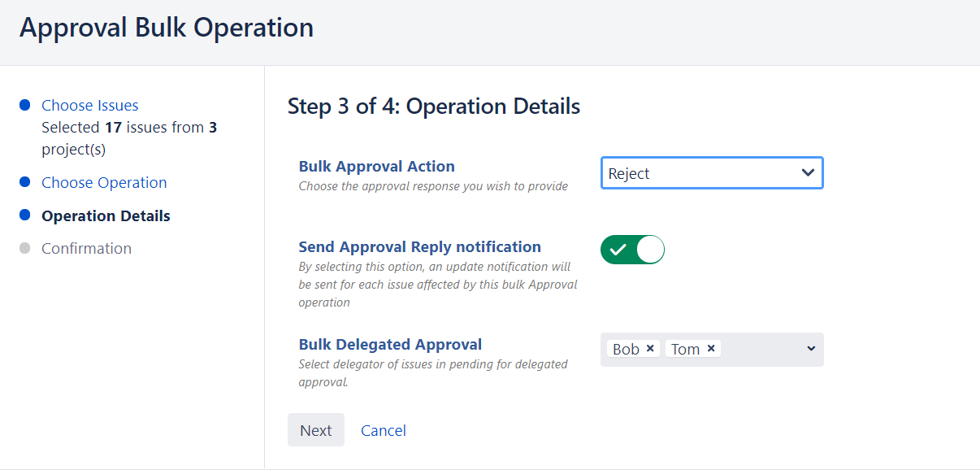Turn off Send Approval Reply notification toggle
The width and height of the screenshot is (980, 470).
pyautogui.click(x=632, y=250)
